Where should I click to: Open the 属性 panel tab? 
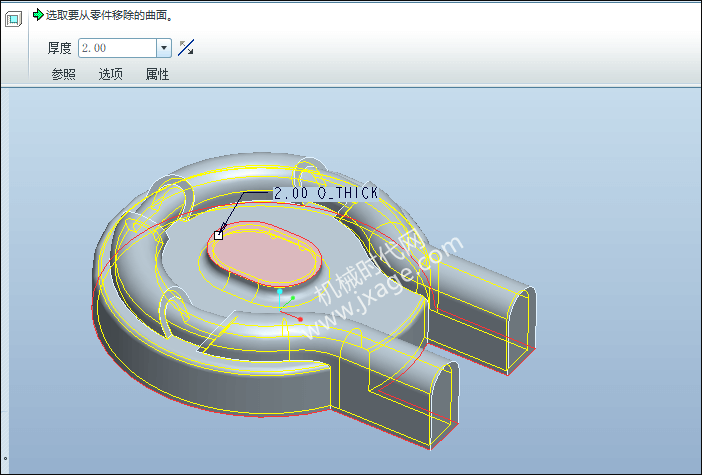157,74
